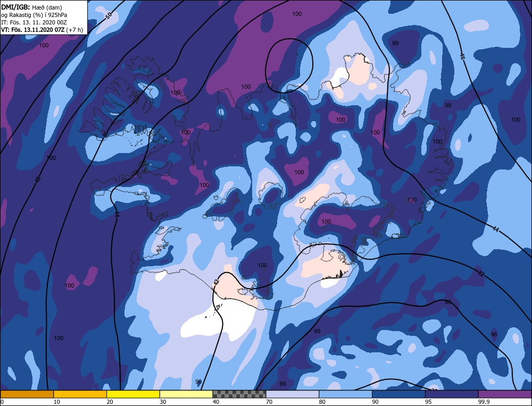Click the header text "DMI/IGB: Hæð (dam)"

tap(31, 7)
